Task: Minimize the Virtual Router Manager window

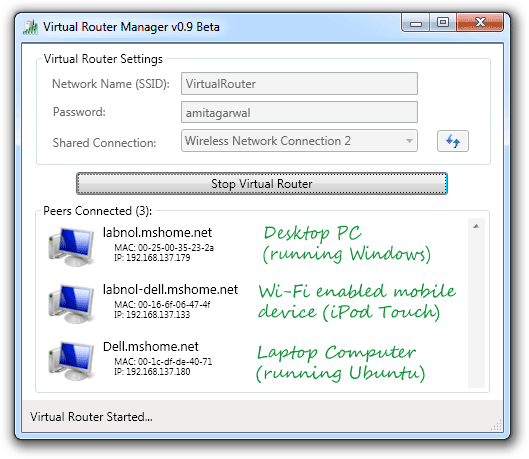Action: tap(416, 23)
